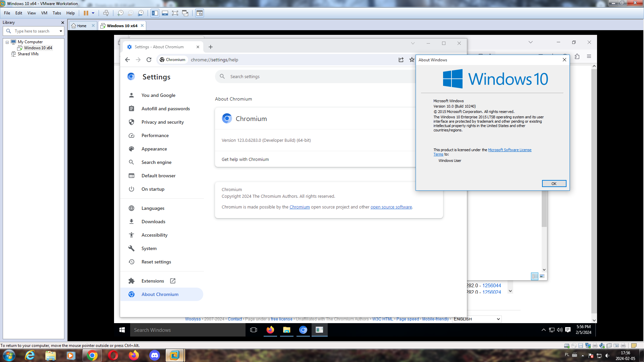The height and width of the screenshot is (362, 644).
Task: Collapse the My Computer tree node
Action: coord(7,42)
